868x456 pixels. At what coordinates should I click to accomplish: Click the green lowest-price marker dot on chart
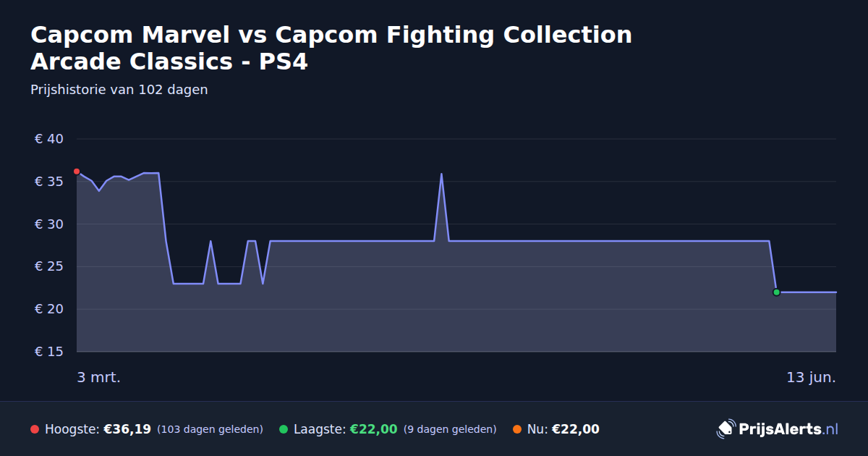(x=776, y=292)
